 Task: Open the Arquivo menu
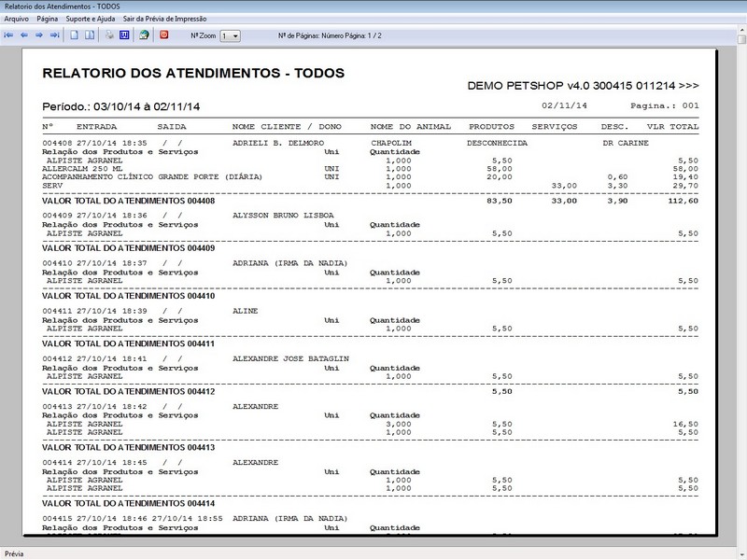pos(17,16)
